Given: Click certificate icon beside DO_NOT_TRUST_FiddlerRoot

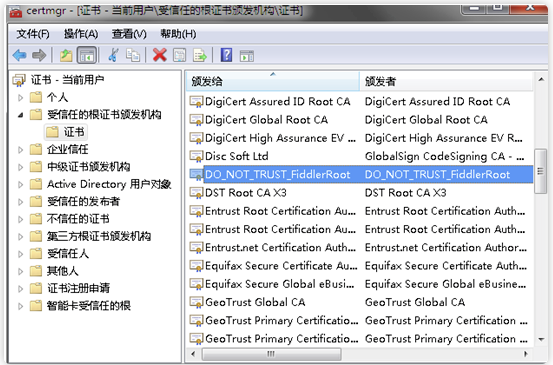Looking at the screenshot, I should click(196, 175).
